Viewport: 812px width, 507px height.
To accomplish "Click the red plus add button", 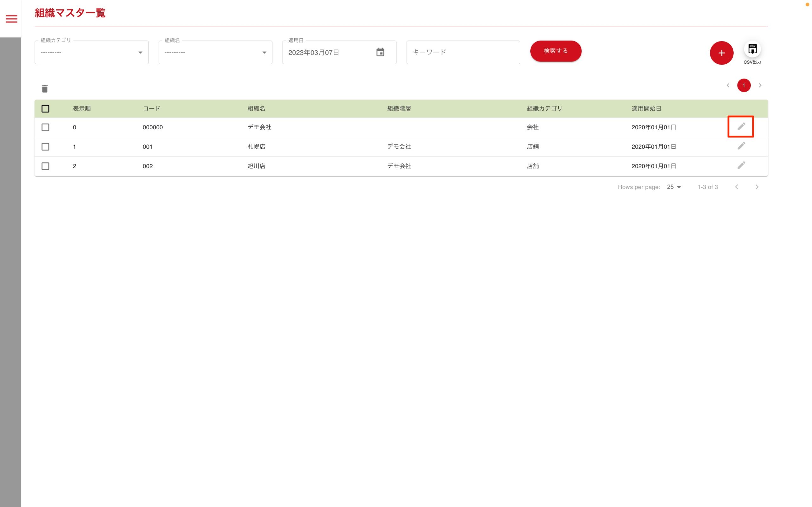I will coord(721,53).
